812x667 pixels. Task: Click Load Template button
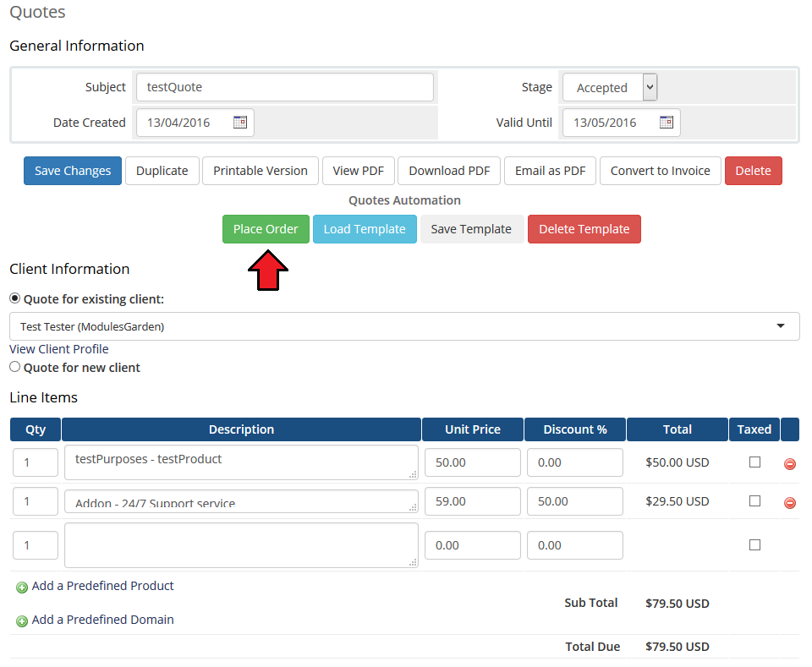coord(365,229)
